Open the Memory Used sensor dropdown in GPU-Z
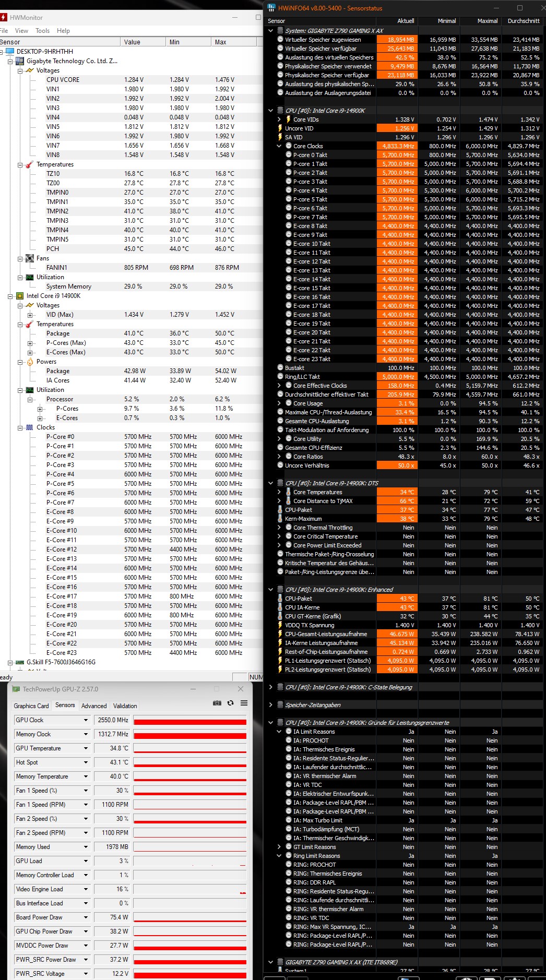This screenshot has width=546, height=980. click(x=86, y=847)
